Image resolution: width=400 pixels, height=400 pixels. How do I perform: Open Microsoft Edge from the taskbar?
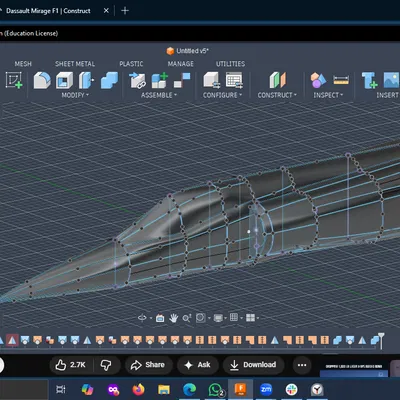click(x=189, y=389)
